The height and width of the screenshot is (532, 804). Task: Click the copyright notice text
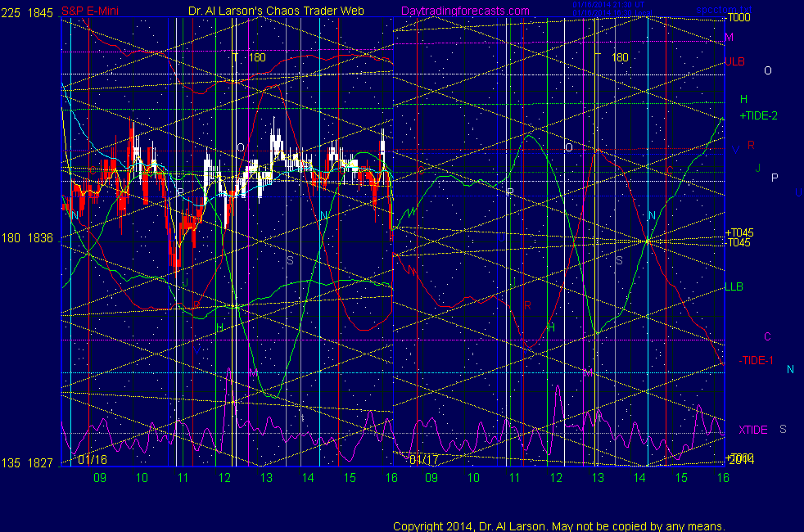click(x=559, y=526)
